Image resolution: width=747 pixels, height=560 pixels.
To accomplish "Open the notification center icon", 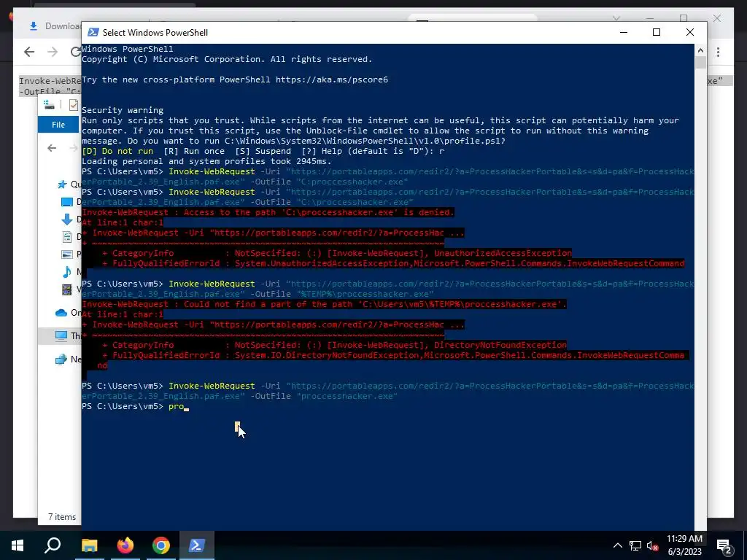I will (x=724, y=546).
